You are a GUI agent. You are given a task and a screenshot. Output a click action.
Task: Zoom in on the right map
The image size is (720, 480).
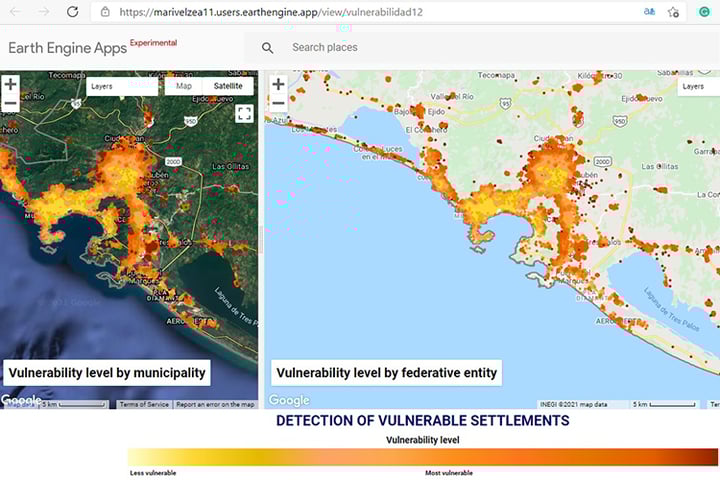coord(278,84)
